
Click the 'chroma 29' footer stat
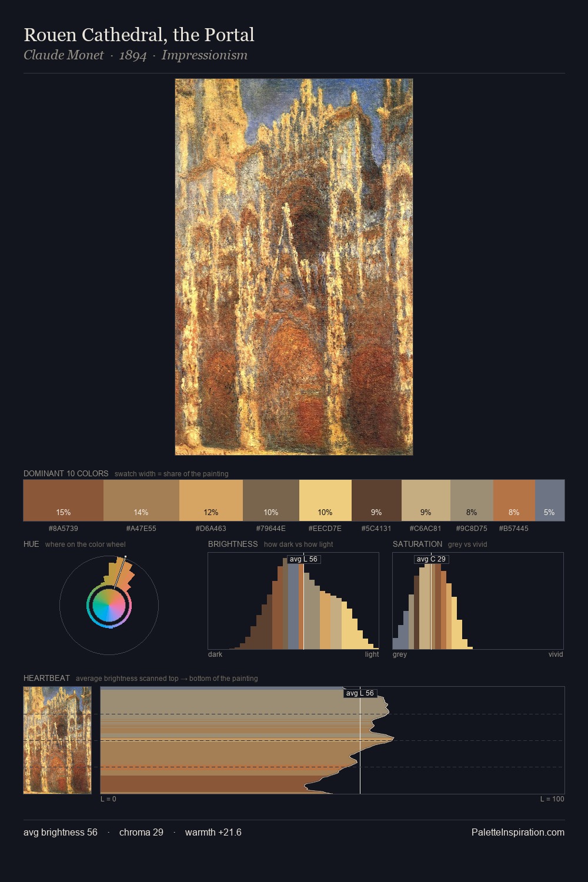(x=141, y=833)
